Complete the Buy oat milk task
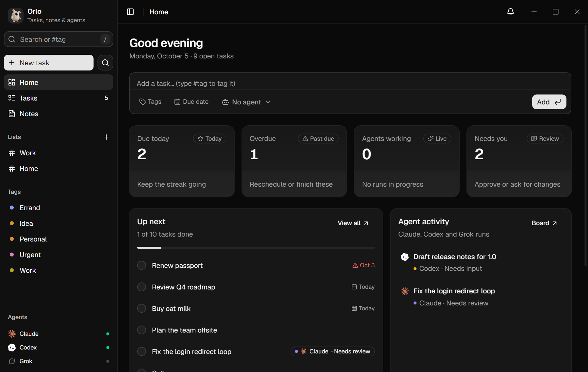The width and height of the screenshot is (588, 372). (x=141, y=309)
